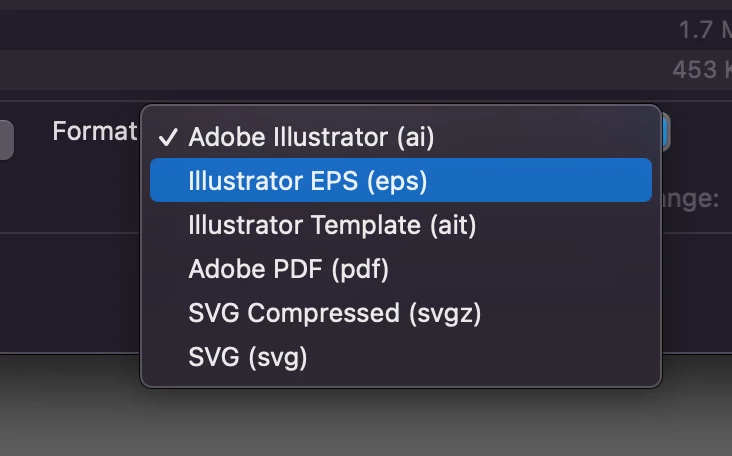Choose Illustrator EPS (eps) from the list

point(308,181)
